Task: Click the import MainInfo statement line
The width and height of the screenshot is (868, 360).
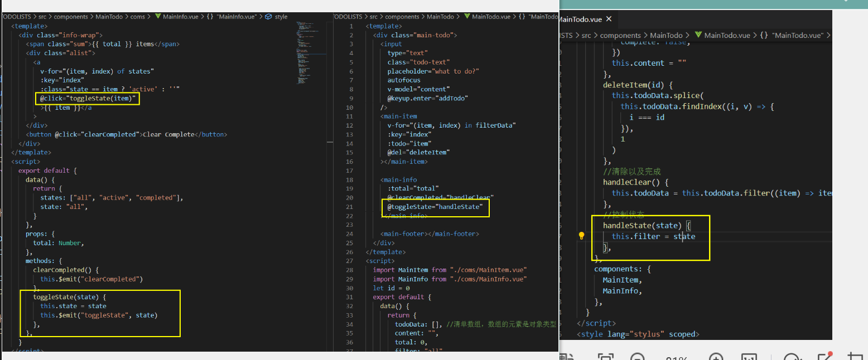Action: click(450, 279)
